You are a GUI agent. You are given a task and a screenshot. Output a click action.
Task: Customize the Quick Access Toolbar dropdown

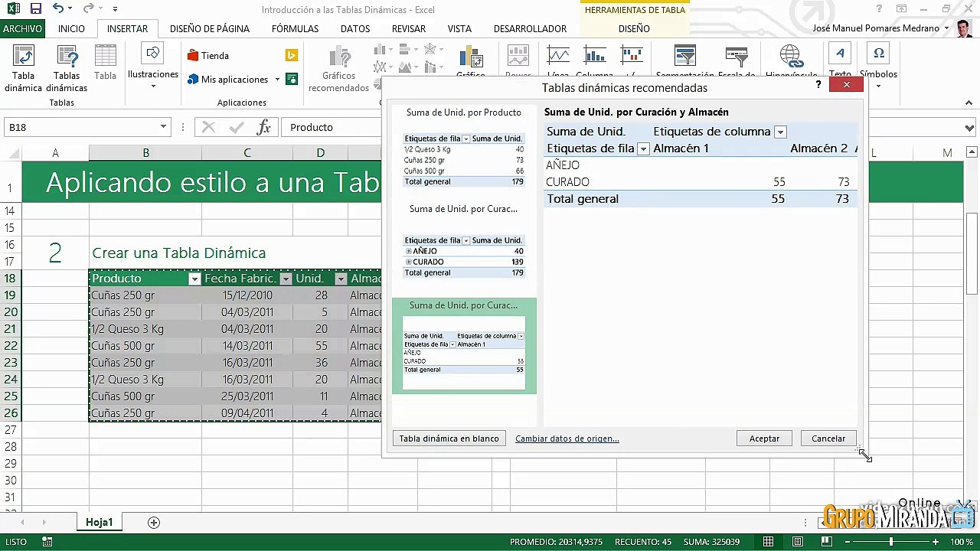coord(115,9)
